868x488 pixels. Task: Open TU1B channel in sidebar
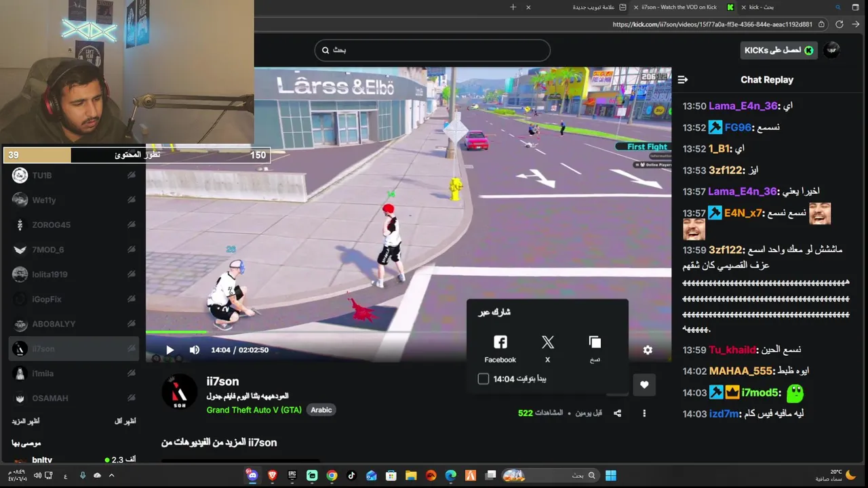75,175
